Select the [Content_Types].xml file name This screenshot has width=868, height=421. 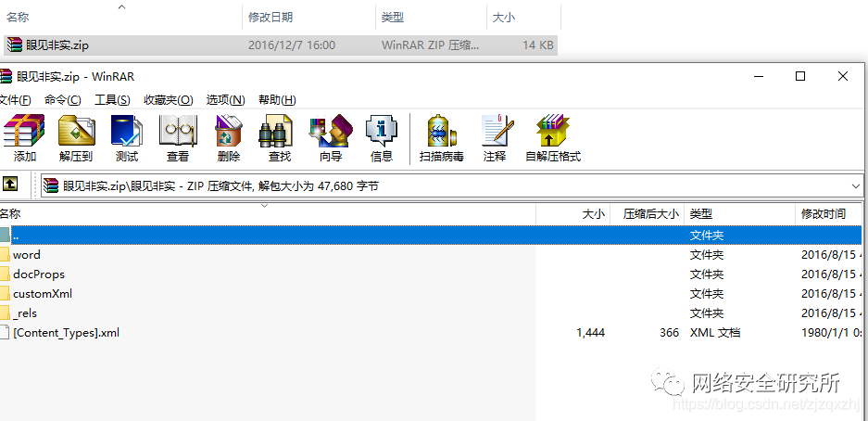(x=66, y=333)
